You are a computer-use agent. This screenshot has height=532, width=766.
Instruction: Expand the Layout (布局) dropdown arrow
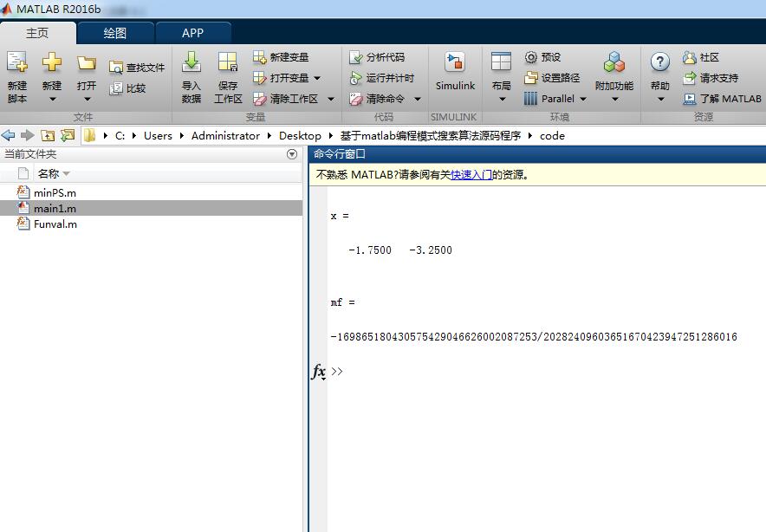click(x=502, y=99)
